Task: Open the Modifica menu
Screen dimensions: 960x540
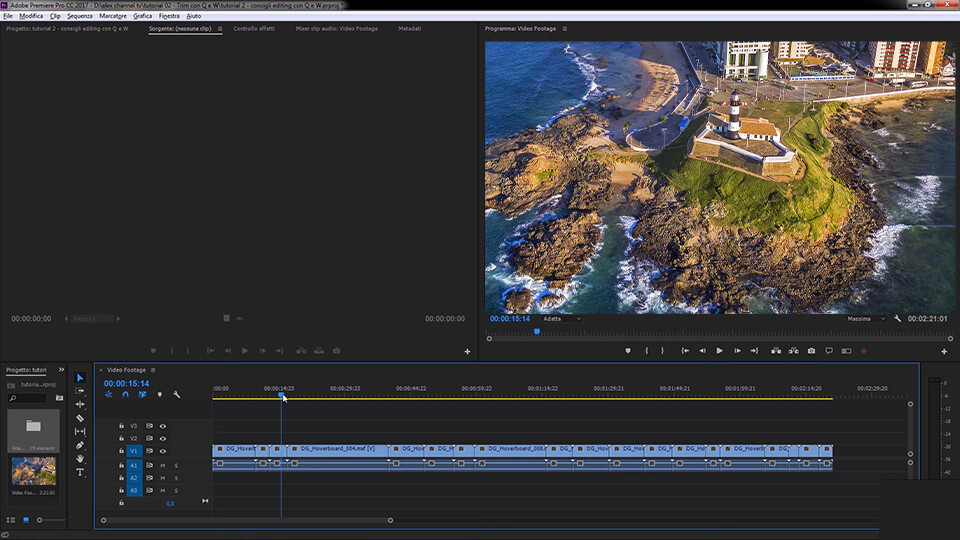Action: [31, 16]
